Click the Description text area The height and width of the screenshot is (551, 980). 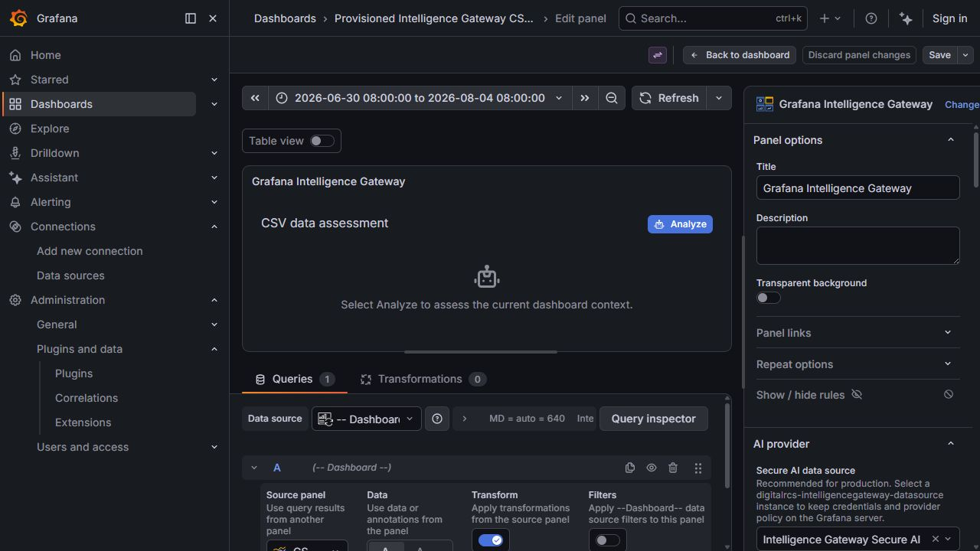tap(857, 246)
